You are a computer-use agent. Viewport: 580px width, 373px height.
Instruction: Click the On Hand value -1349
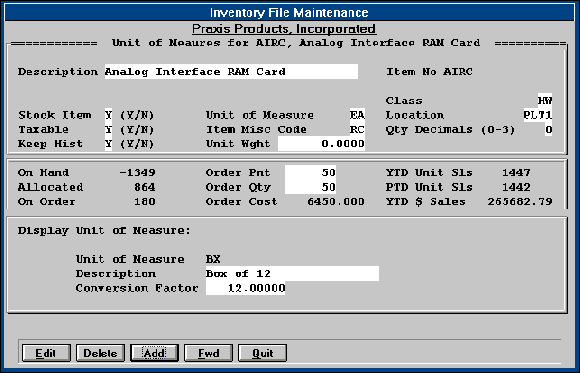137,172
